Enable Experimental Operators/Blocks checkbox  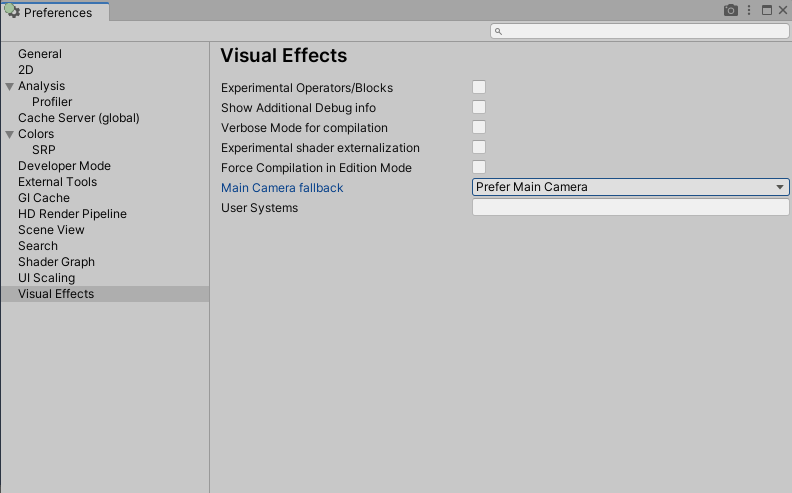pyautogui.click(x=479, y=88)
